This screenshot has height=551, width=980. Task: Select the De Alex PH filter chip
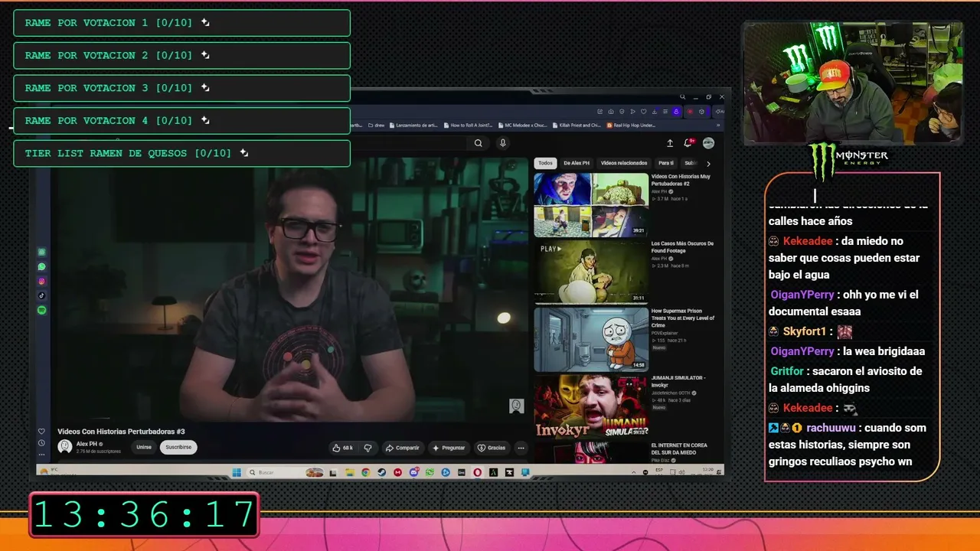(x=577, y=163)
